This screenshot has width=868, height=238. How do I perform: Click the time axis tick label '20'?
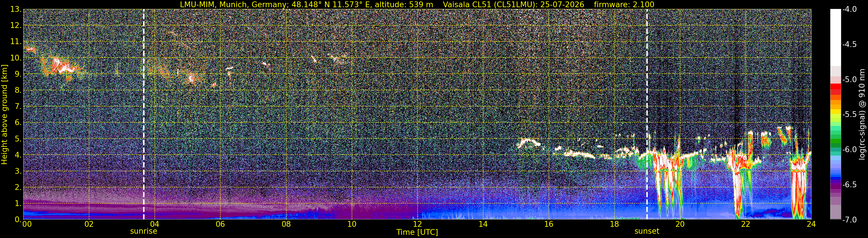[x=680, y=224]
